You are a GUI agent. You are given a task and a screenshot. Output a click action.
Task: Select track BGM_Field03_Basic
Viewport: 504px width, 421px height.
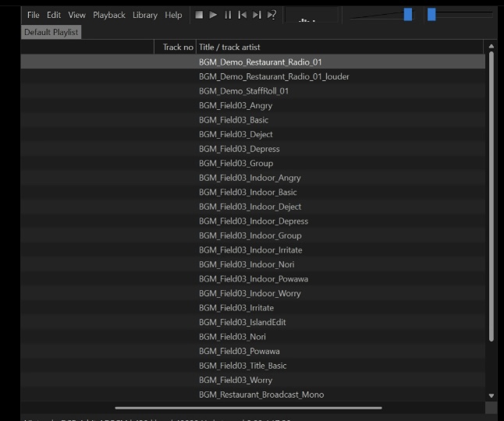[x=253, y=120]
